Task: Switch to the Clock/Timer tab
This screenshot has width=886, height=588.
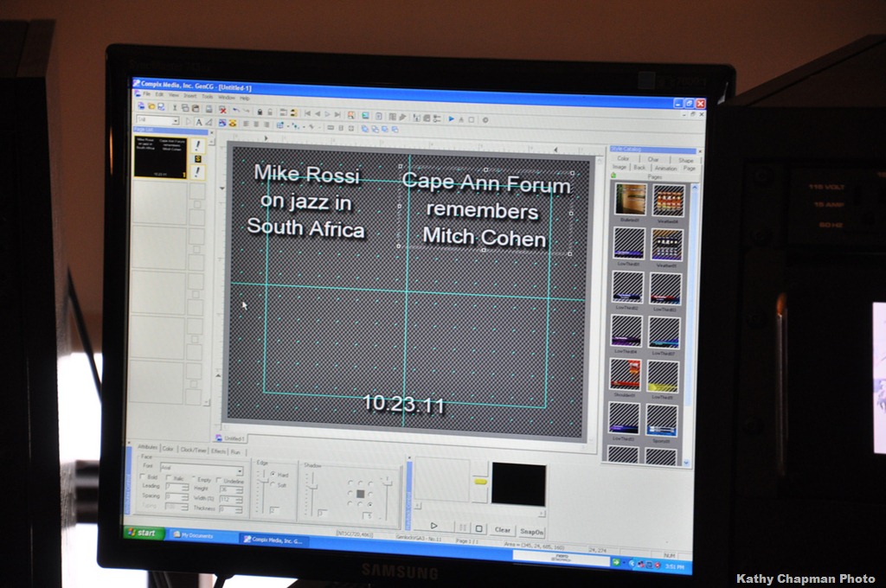Action: [x=192, y=451]
